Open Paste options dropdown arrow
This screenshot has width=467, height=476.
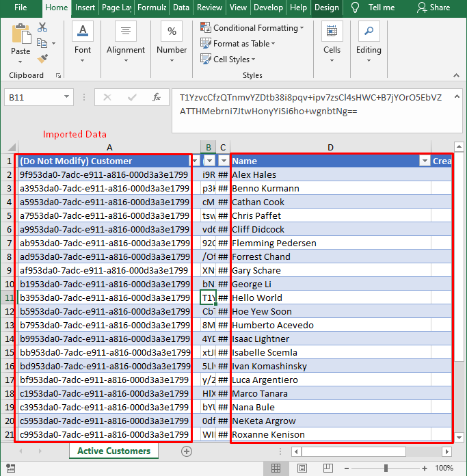[x=20, y=62]
